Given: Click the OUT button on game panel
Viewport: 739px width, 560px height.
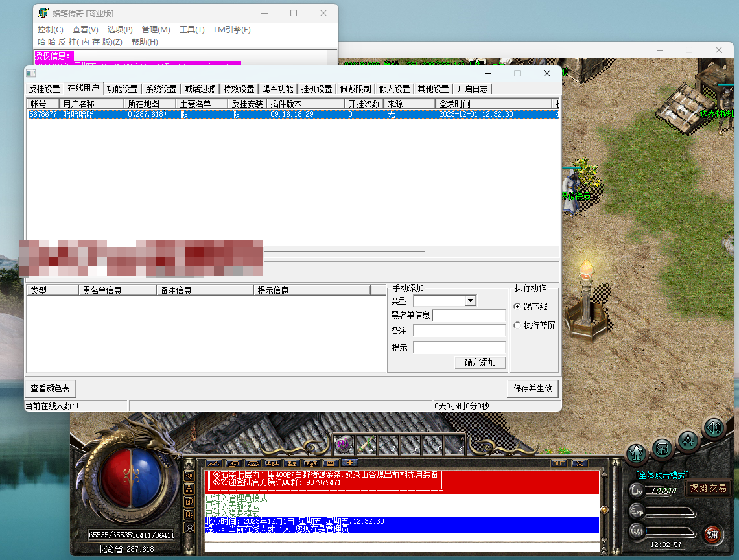Looking at the screenshot, I should coord(559,463).
